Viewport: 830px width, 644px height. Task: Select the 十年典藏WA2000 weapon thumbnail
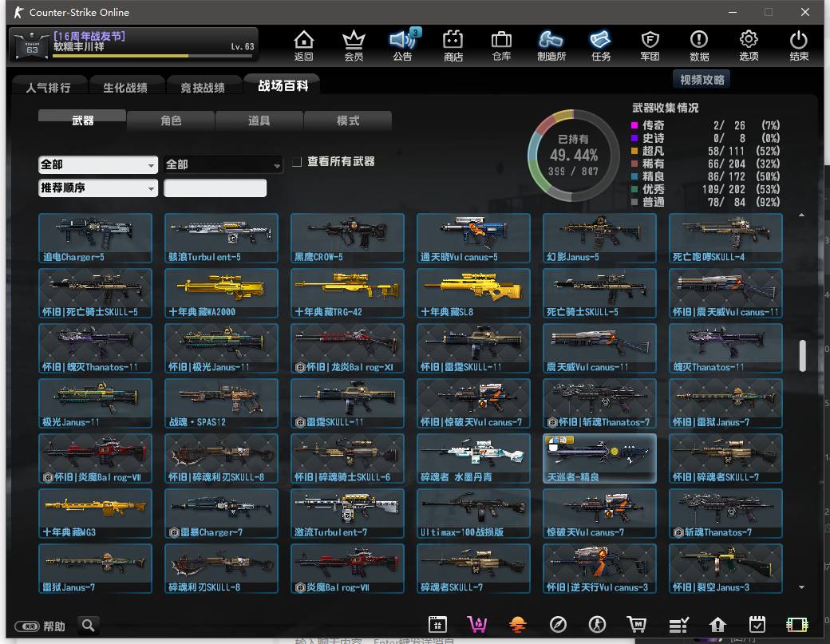click(x=221, y=294)
